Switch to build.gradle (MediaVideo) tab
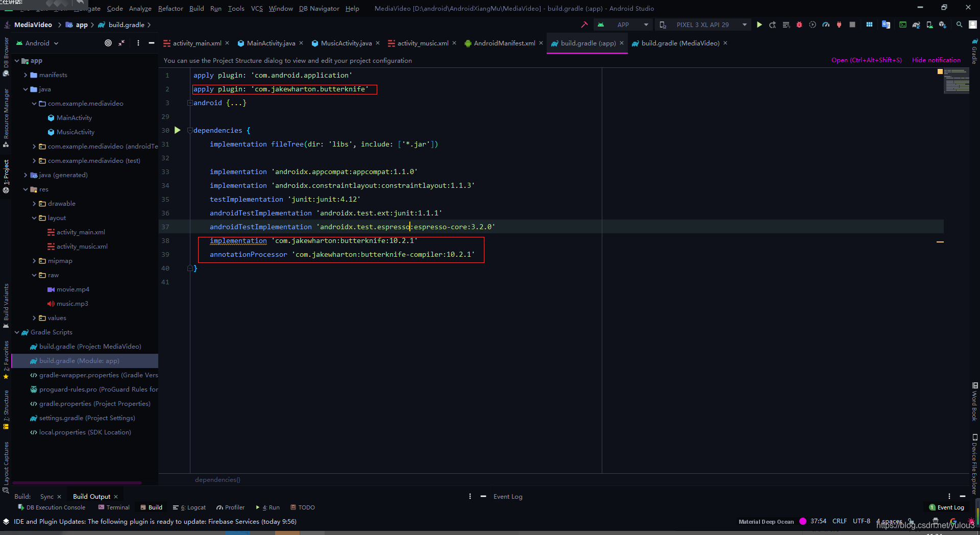 click(x=680, y=43)
